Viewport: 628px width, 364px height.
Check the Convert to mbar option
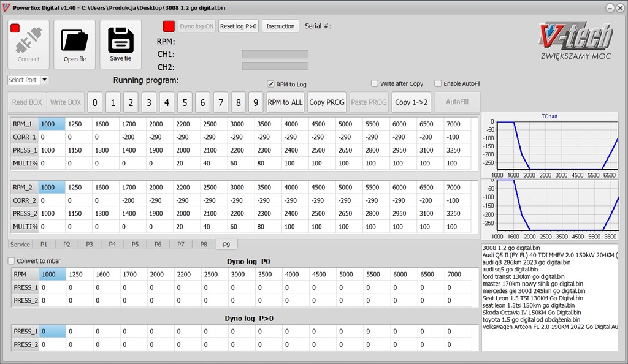[10, 260]
